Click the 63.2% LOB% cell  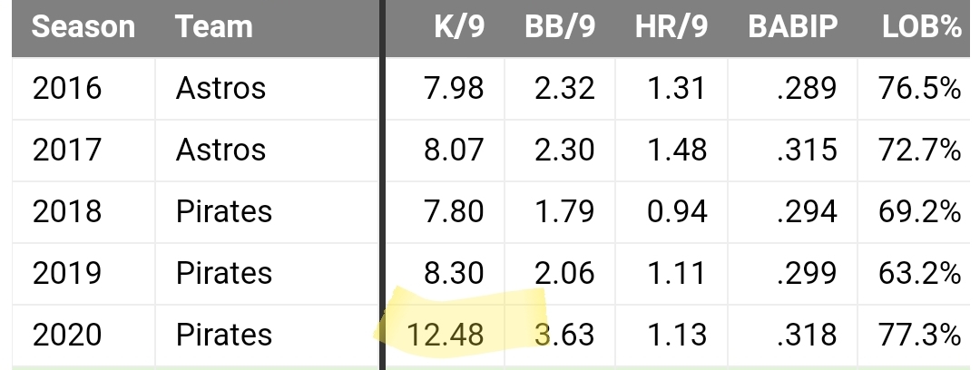(919, 273)
